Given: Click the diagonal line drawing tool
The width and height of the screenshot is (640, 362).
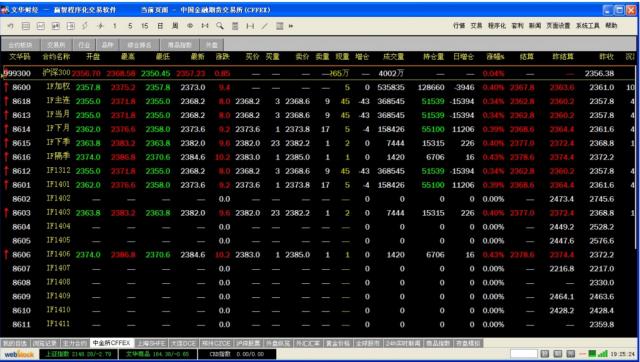Looking at the screenshot, I should point(265,26).
